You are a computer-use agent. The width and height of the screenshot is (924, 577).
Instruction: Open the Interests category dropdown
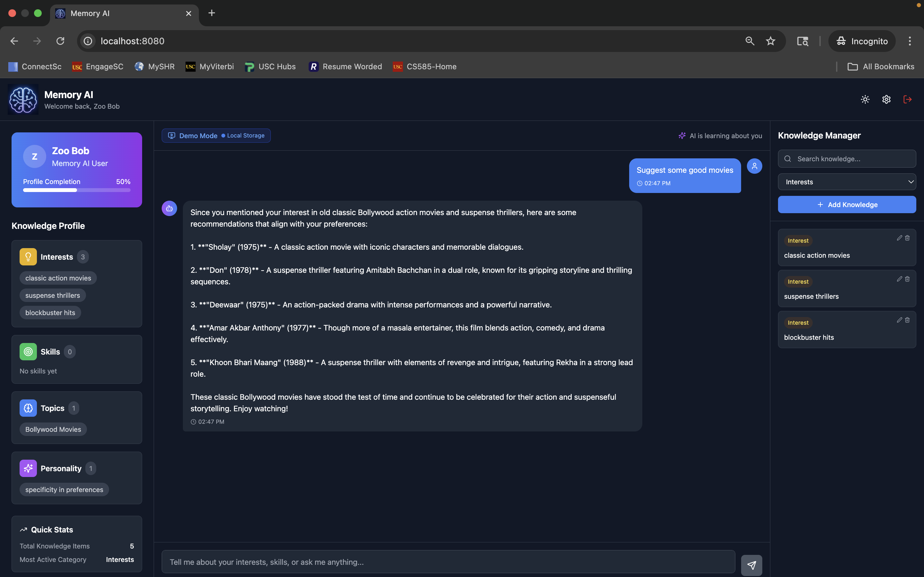(846, 182)
